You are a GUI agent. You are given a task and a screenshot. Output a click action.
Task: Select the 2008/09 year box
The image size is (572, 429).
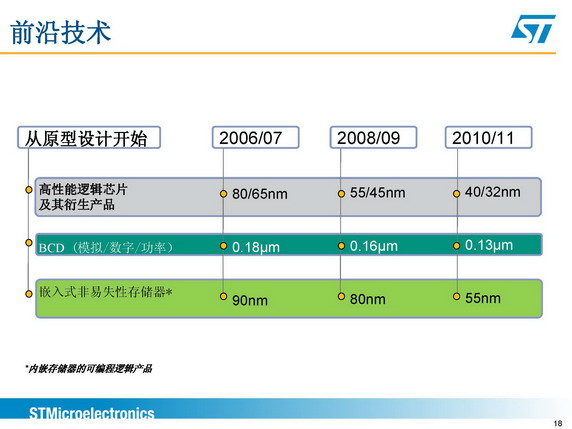pos(373,138)
